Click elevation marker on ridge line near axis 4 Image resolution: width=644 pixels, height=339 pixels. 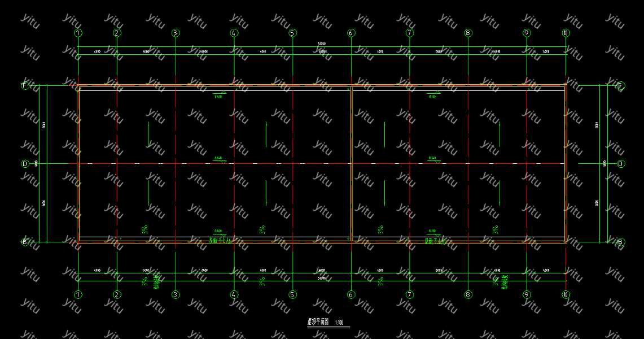click(x=219, y=159)
